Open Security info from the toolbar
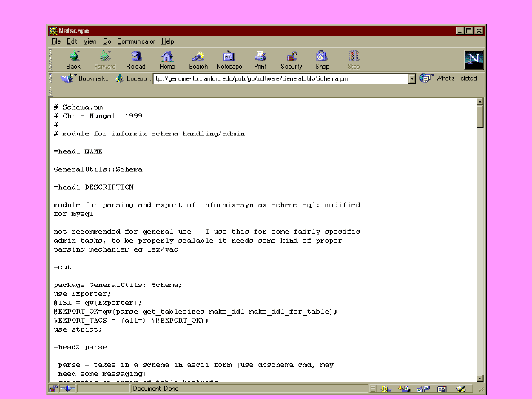This screenshot has width=532, height=399. (292, 59)
